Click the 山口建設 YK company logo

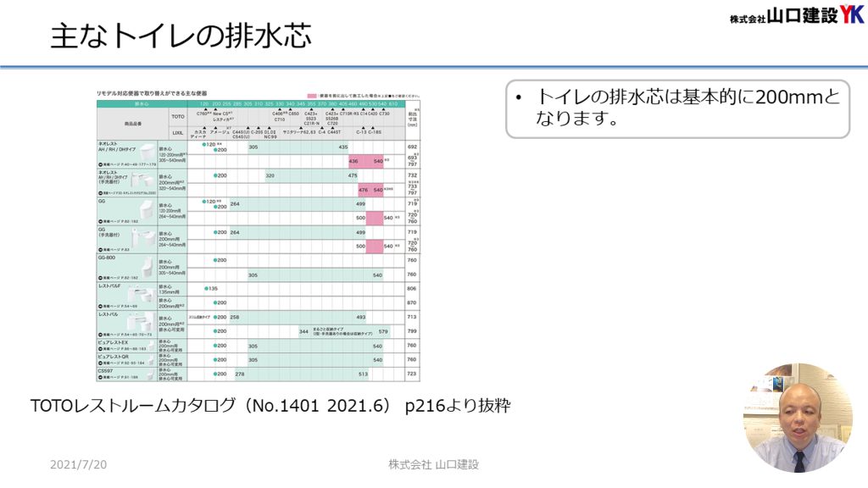pyautogui.click(x=797, y=15)
